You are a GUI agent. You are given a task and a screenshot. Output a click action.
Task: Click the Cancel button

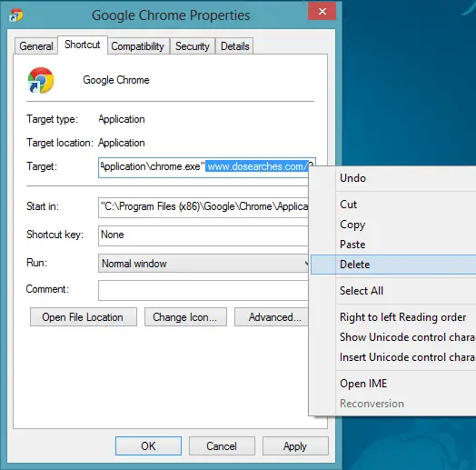pos(222,446)
